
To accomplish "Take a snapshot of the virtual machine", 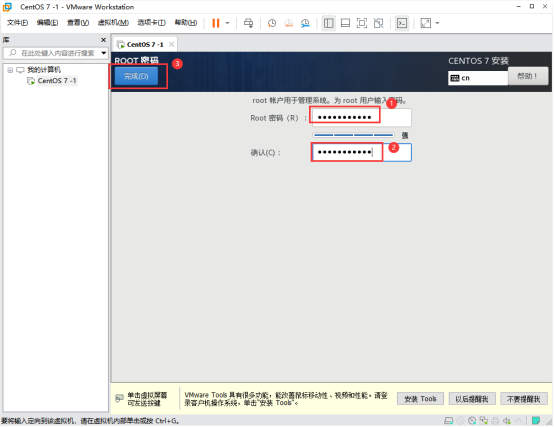I will [x=272, y=23].
